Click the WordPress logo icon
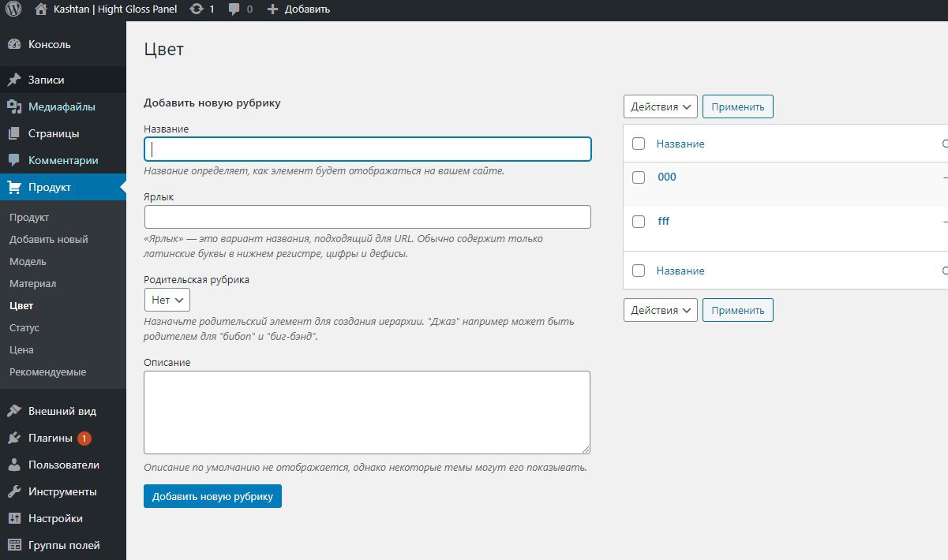The height and width of the screenshot is (560, 948). click(13, 9)
